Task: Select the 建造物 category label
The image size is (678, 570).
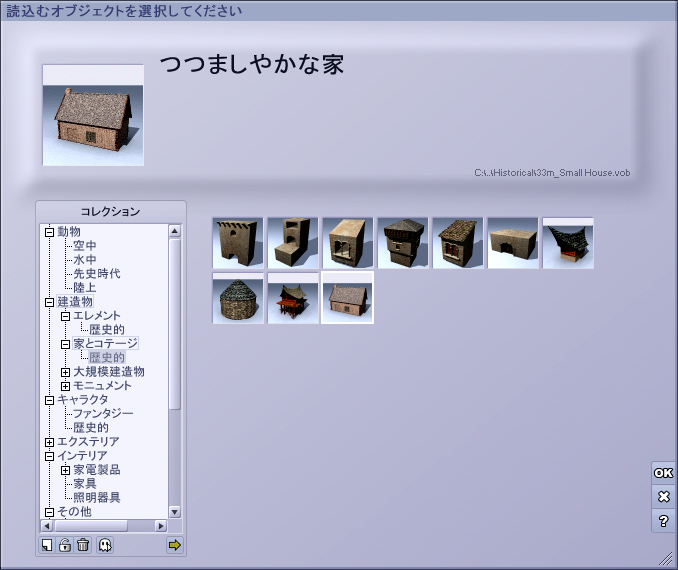Action: point(75,301)
